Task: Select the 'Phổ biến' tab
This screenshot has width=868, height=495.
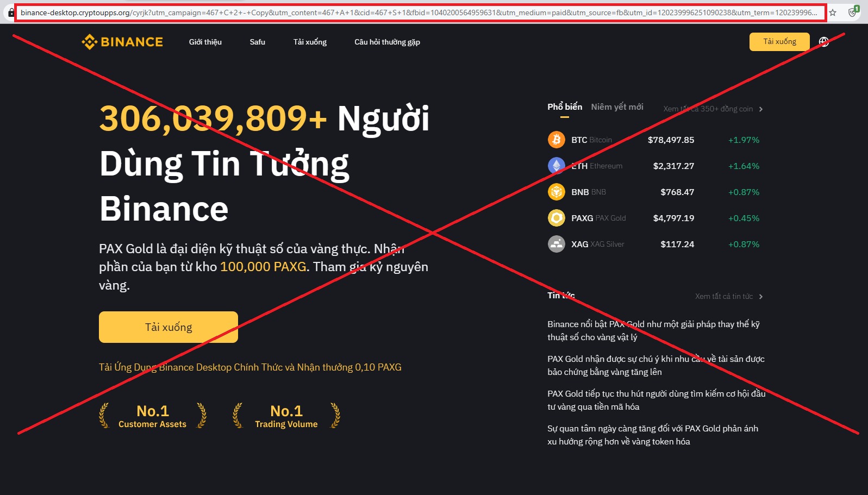Action: (564, 107)
